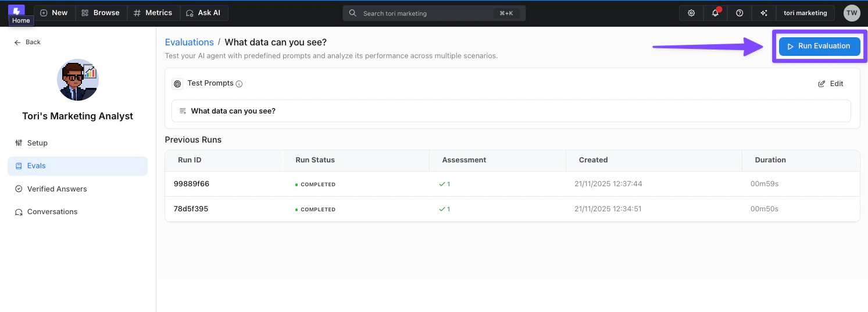Screen dimensions: 868x312
Task: Open the TW user avatar menu
Action: pyautogui.click(x=852, y=13)
